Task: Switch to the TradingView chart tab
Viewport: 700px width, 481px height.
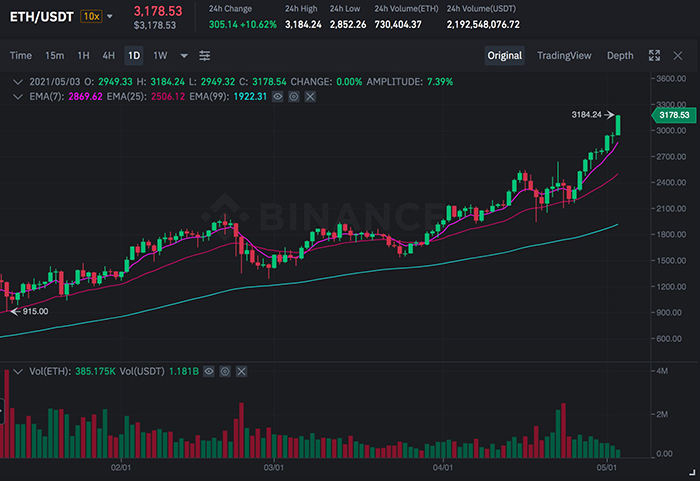Action: (565, 55)
